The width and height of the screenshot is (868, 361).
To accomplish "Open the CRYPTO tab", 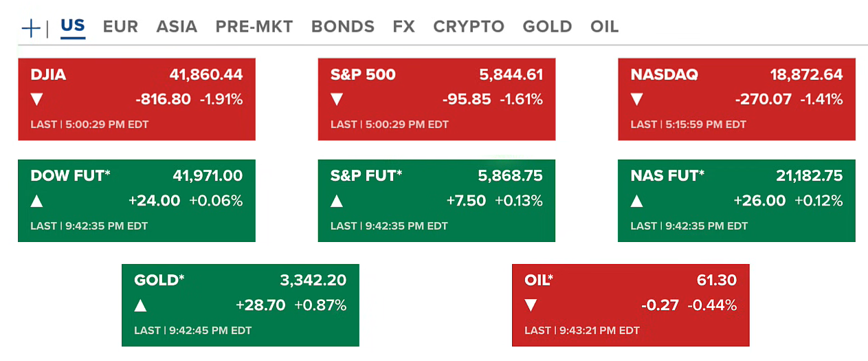I will (x=469, y=27).
